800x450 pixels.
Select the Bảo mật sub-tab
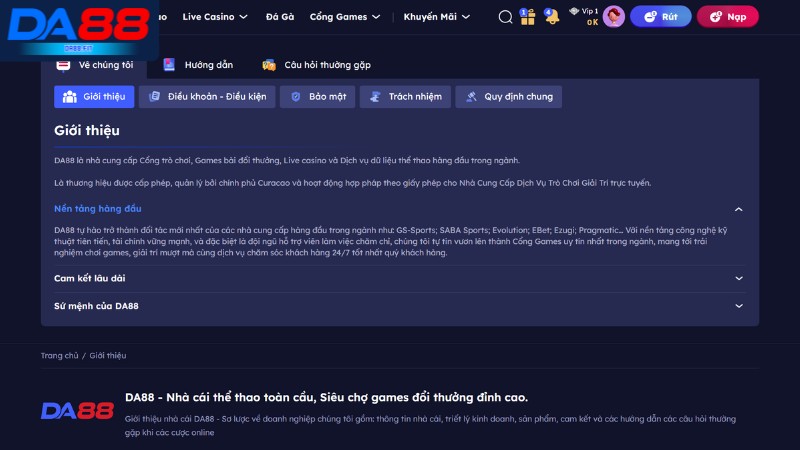(x=317, y=96)
